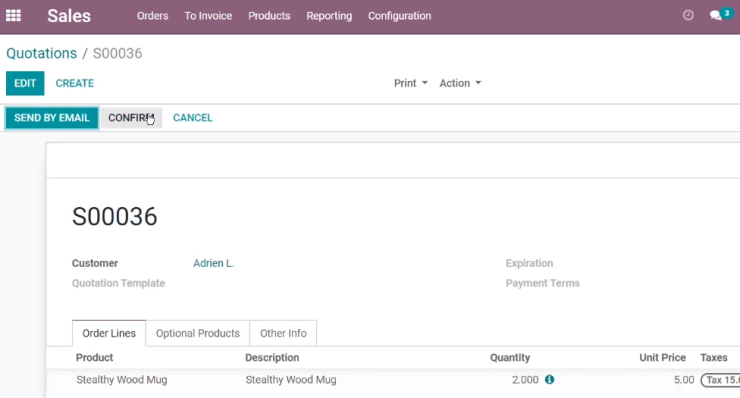This screenshot has height=398, width=740.
Task: Click the quantity info icon
Action: coord(549,380)
